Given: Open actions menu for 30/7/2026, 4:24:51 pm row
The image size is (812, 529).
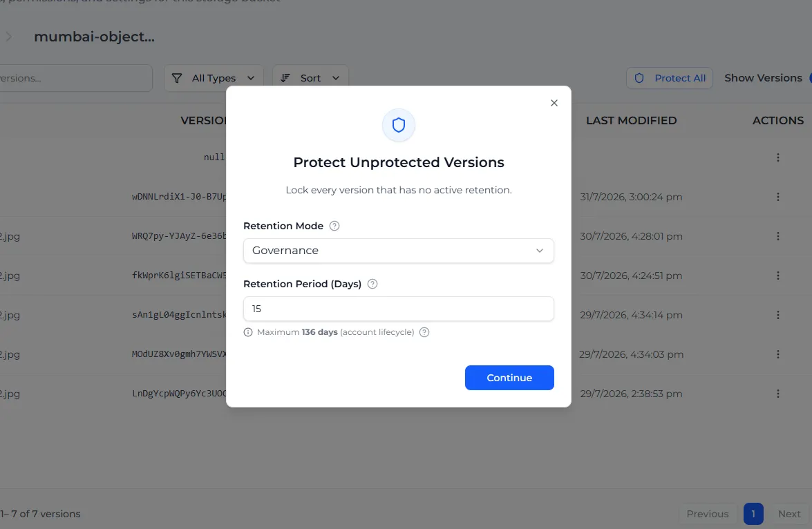Looking at the screenshot, I should 778,276.
